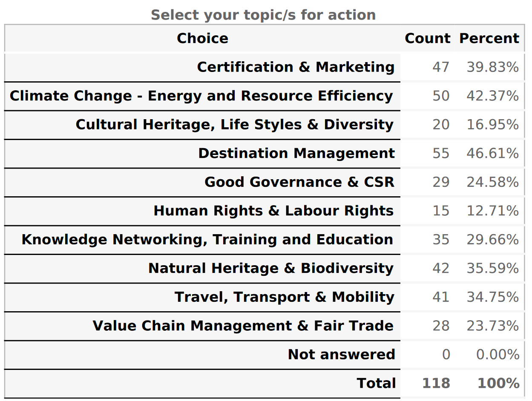Click Knowledge Networking, Training and Education label
Image resolution: width=532 pixels, height=401 pixels.
pos(207,240)
